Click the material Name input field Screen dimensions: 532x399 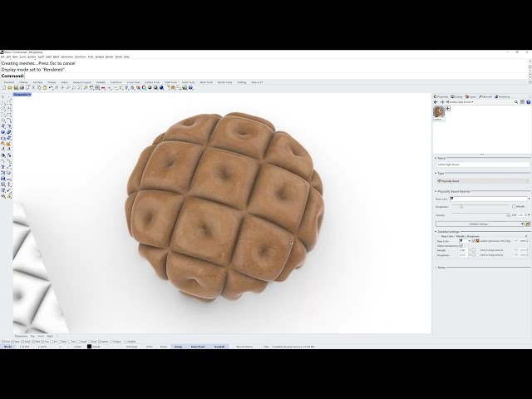(x=483, y=165)
